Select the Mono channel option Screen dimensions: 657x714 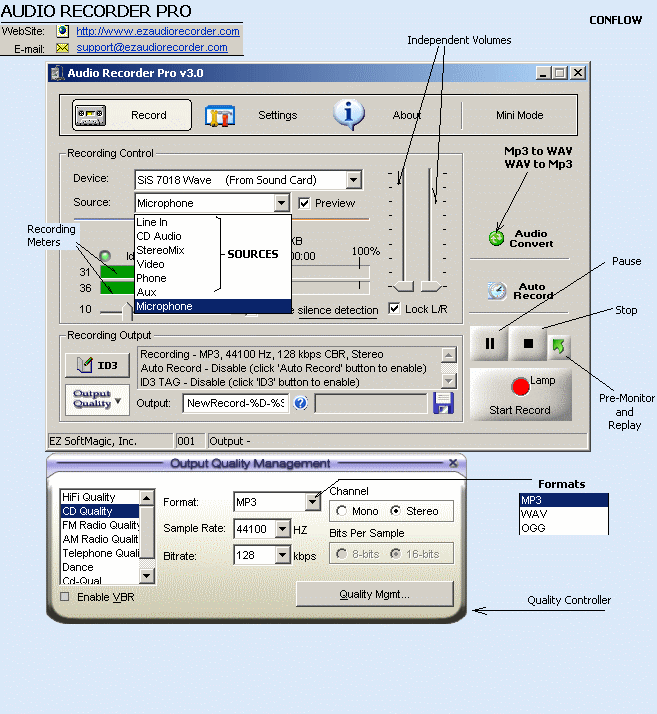tap(341, 511)
